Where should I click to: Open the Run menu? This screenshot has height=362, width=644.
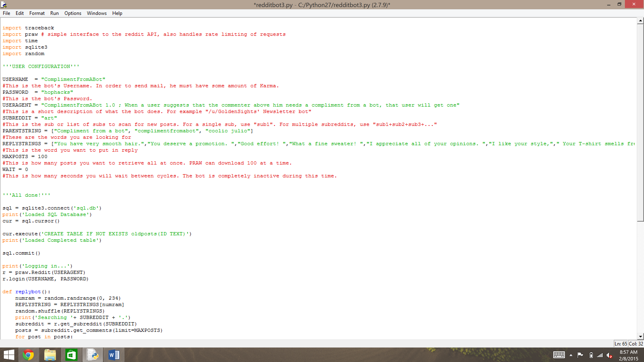point(54,13)
